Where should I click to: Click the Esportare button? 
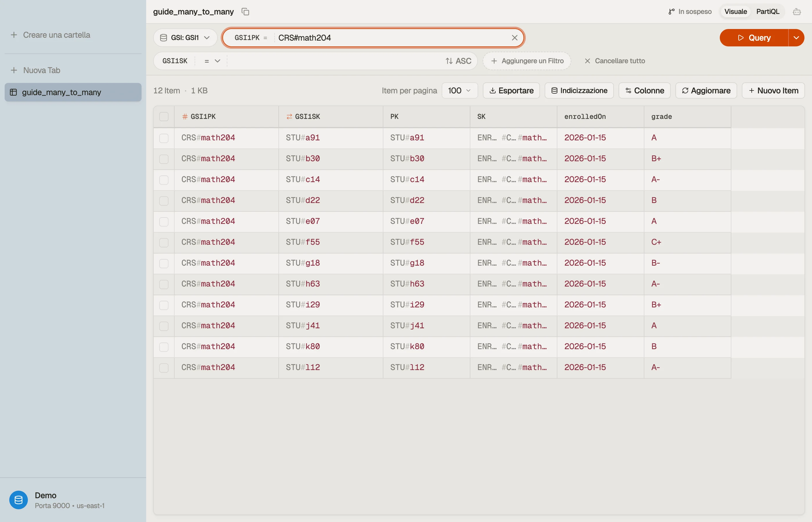coord(511,90)
